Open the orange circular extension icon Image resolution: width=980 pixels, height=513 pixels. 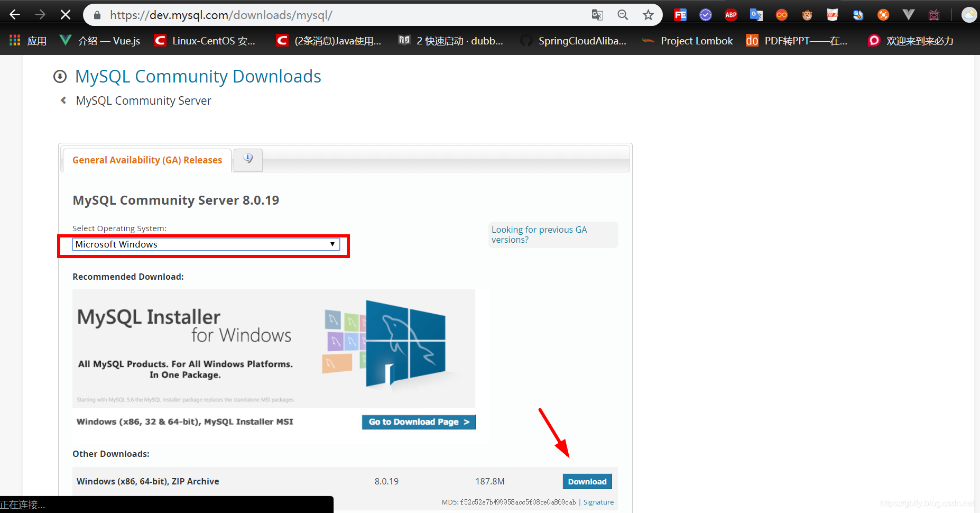(883, 15)
